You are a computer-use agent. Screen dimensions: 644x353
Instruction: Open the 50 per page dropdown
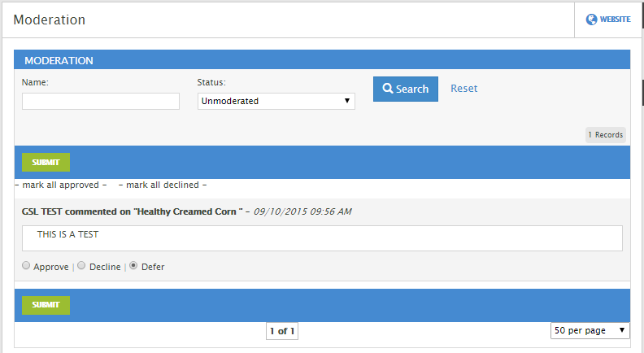tap(590, 330)
